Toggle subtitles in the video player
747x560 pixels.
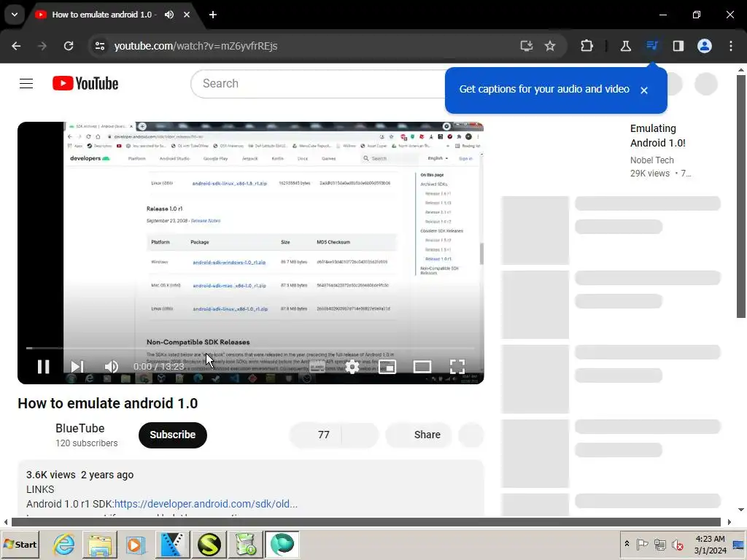[x=317, y=366]
